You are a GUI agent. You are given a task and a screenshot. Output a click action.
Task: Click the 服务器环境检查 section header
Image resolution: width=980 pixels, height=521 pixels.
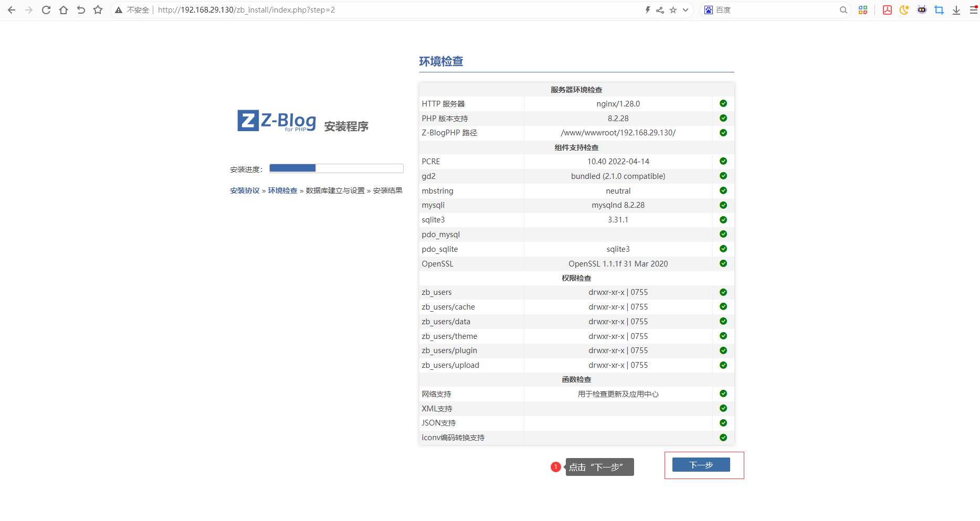point(576,90)
